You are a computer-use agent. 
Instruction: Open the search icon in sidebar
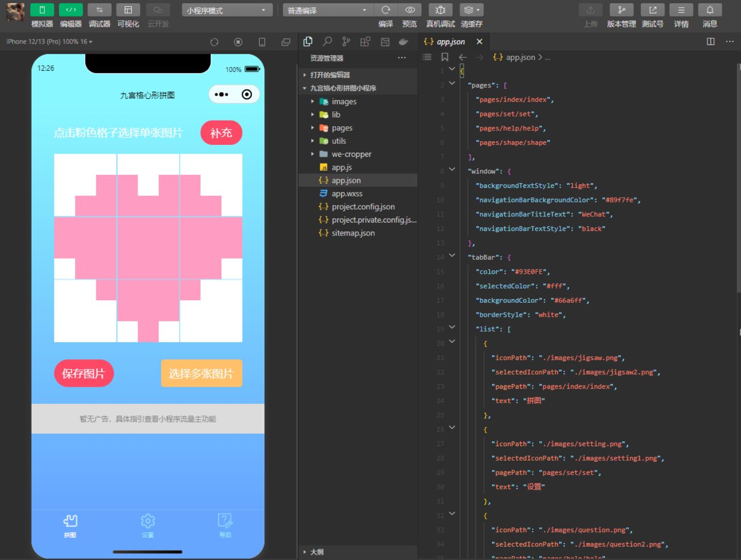[328, 41]
